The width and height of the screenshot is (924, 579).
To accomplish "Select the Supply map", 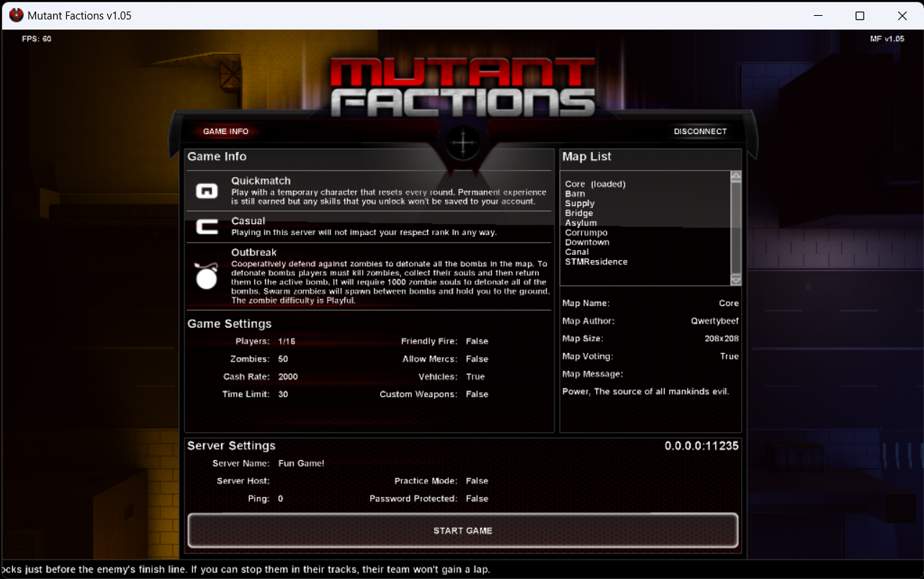I will coord(580,204).
